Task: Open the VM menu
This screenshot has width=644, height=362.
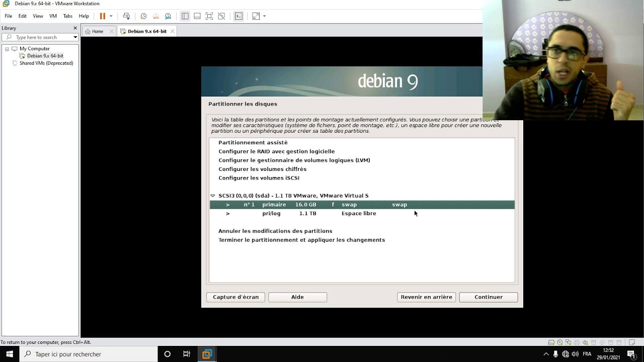Action: [x=53, y=16]
